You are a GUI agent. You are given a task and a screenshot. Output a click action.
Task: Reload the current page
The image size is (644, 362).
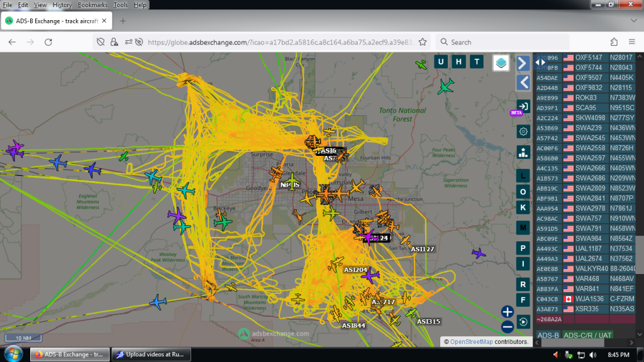pos(48,42)
